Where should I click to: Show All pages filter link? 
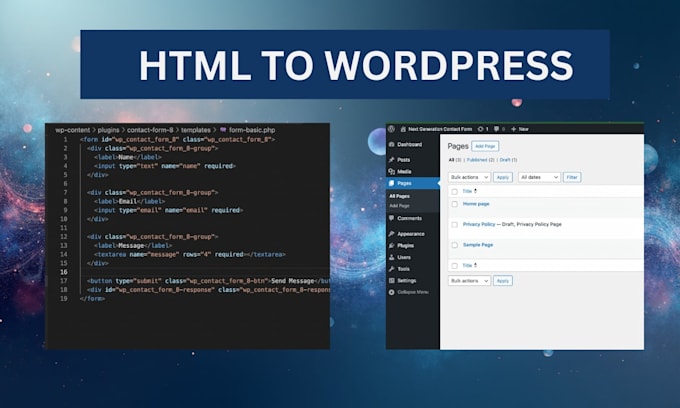click(451, 160)
